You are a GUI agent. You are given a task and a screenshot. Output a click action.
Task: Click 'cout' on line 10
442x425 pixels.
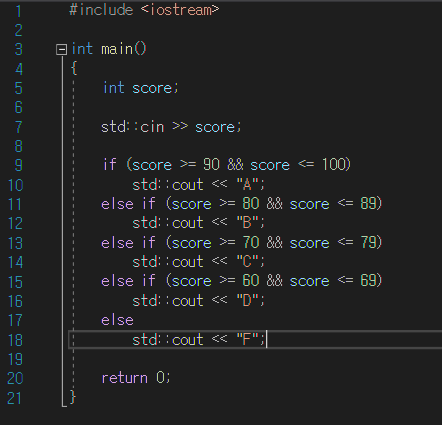[188, 184]
